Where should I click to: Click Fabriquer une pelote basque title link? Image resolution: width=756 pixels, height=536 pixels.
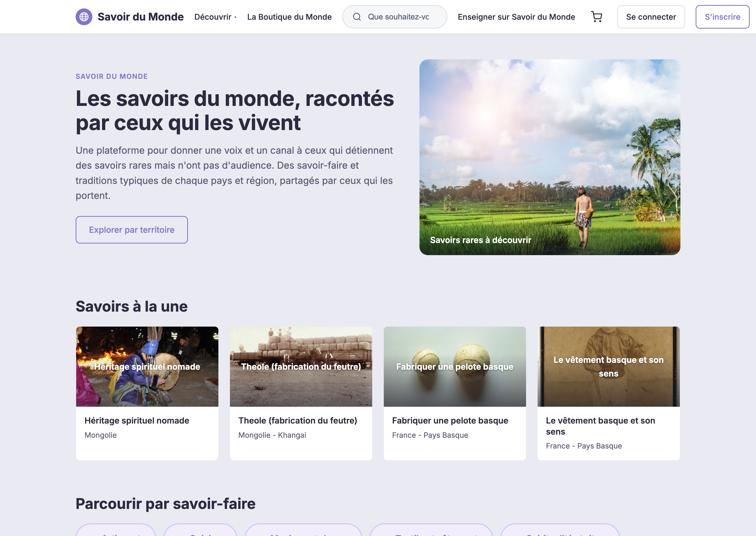450,420
